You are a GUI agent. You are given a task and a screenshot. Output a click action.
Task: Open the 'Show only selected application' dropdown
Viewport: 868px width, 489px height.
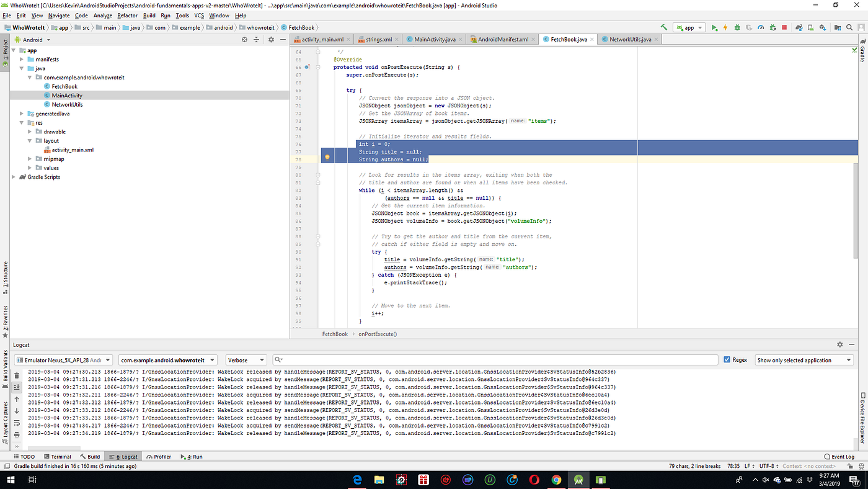(804, 359)
